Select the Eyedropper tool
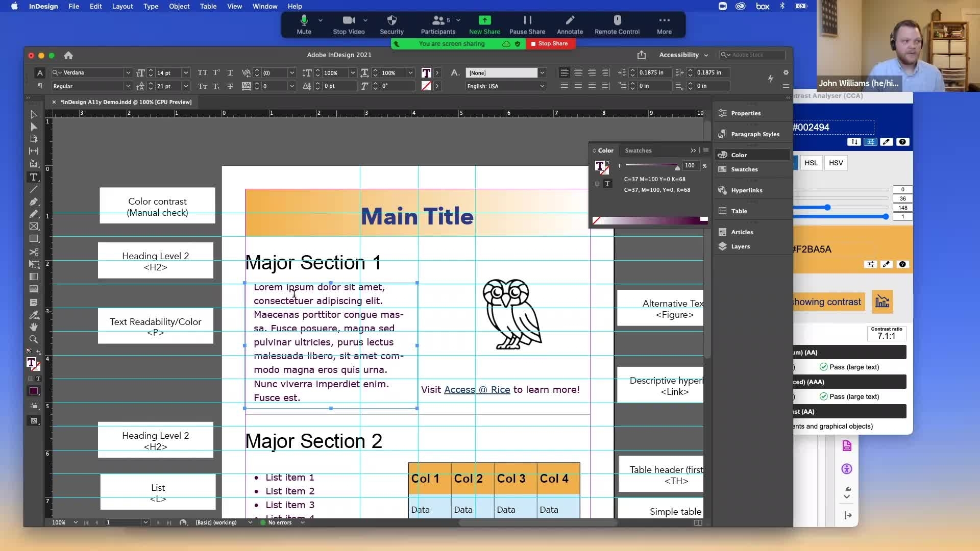Viewport: 980px width, 551px height. pos(34,315)
